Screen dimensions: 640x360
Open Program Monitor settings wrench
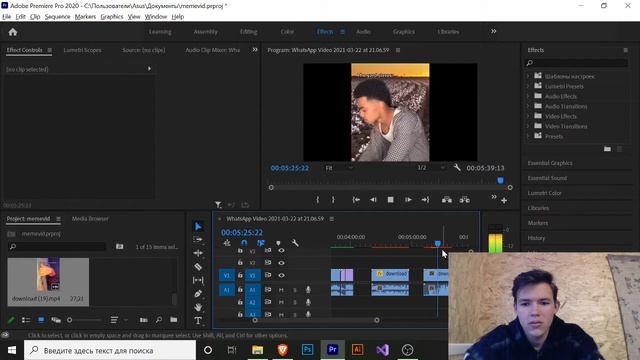click(457, 168)
